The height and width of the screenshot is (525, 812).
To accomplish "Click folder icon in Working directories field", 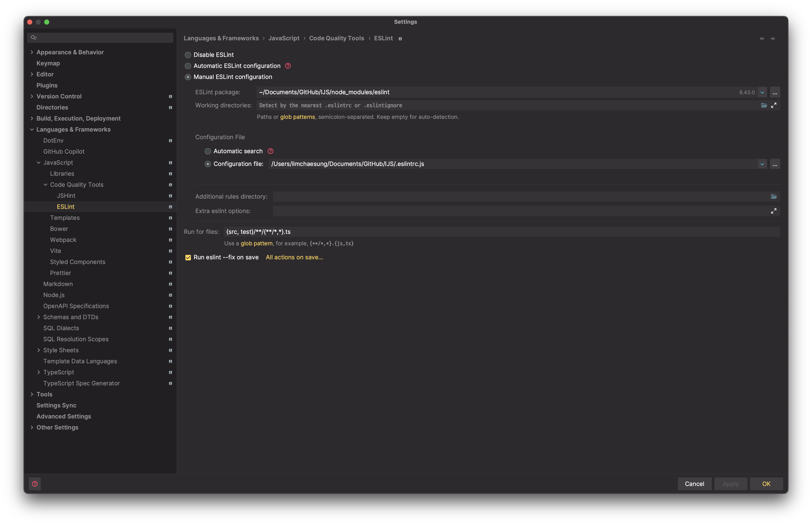I will pyautogui.click(x=764, y=105).
